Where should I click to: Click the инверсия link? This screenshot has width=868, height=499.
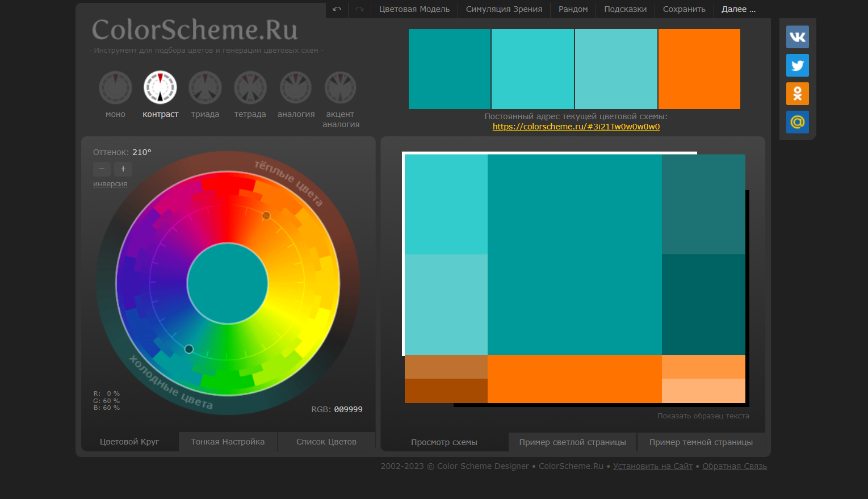click(x=110, y=184)
